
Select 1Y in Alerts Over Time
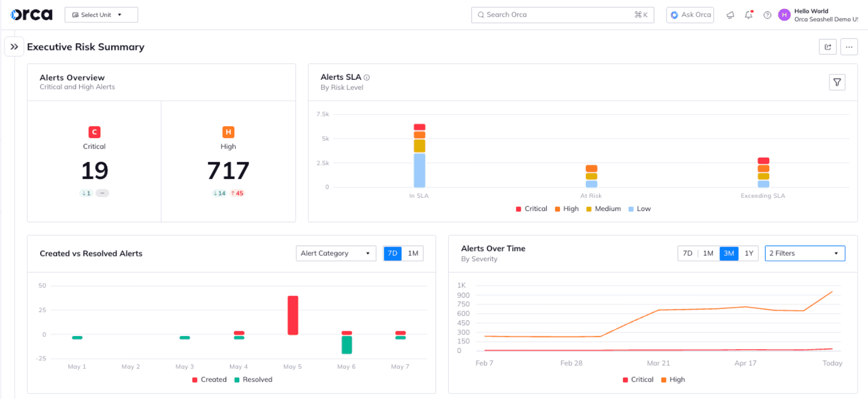point(749,253)
